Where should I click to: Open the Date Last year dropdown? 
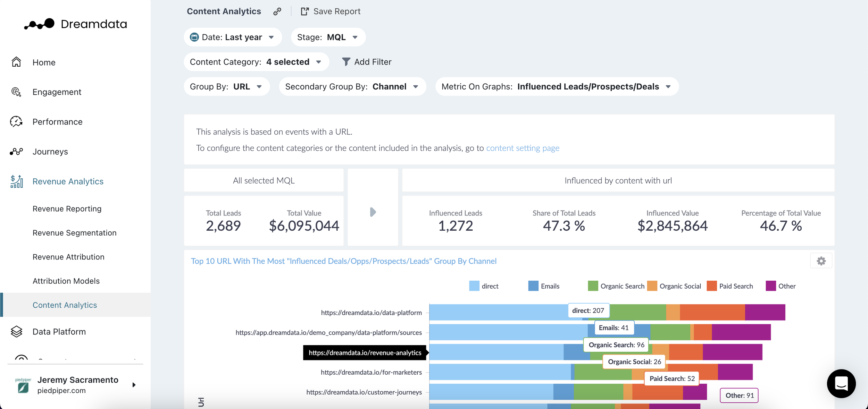pos(233,37)
